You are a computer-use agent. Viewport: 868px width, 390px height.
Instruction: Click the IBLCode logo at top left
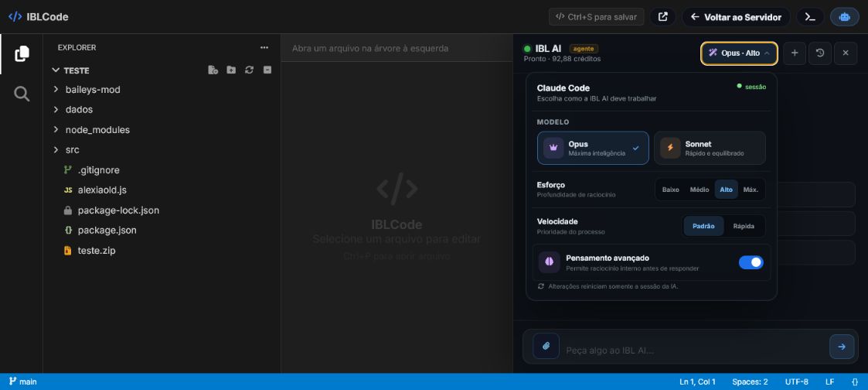tap(38, 16)
